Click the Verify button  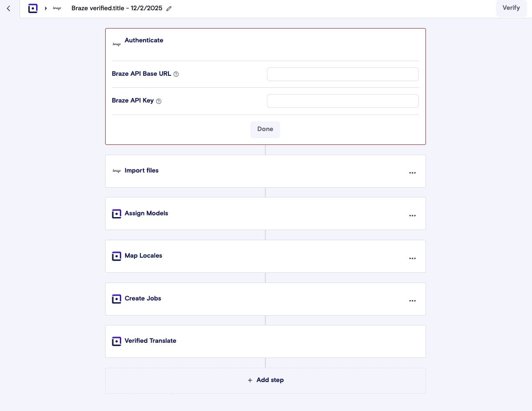point(511,8)
